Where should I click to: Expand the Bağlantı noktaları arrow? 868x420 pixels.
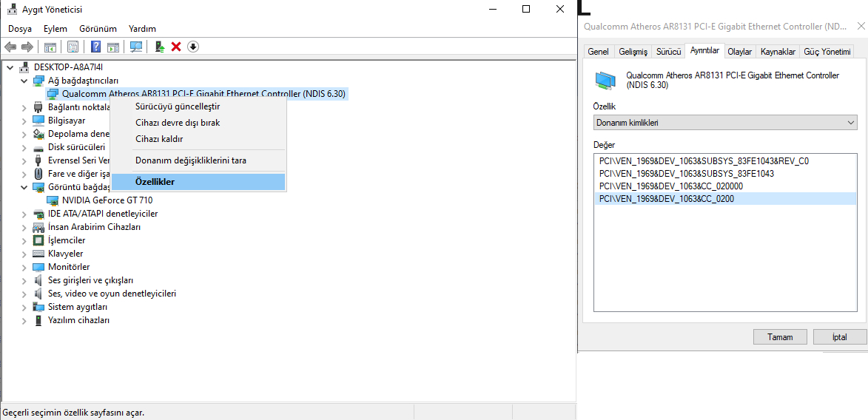[24, 107]
